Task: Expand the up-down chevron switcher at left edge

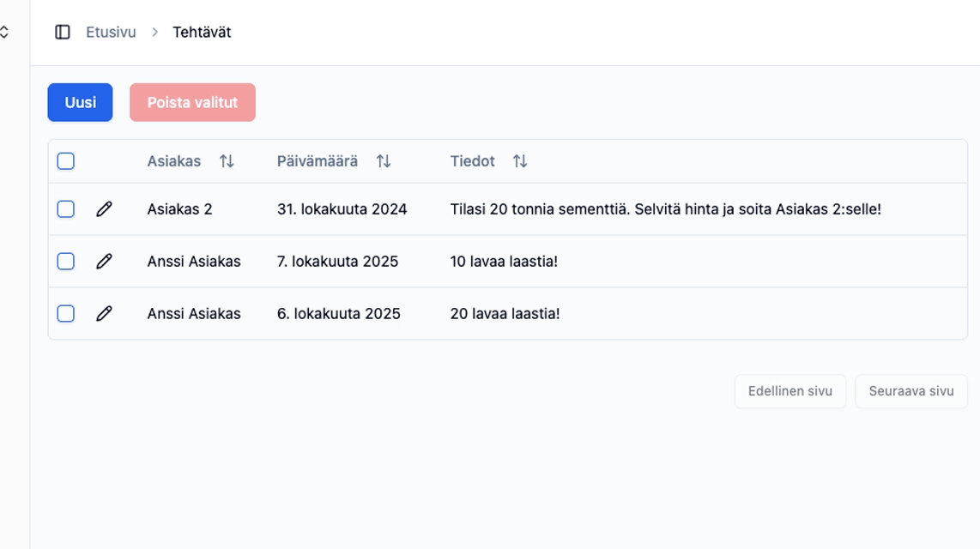Action: pyautogui.click(x=4, y=32)
